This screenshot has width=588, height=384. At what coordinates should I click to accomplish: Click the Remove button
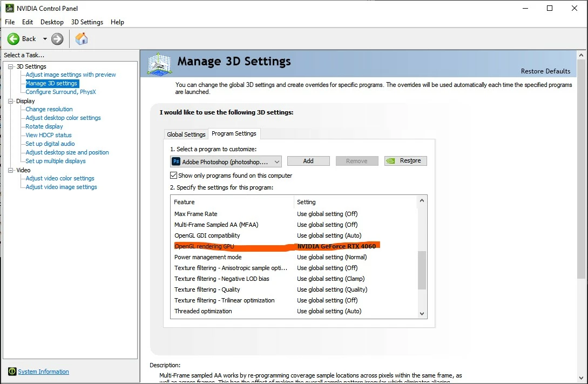pyautogui.click(x=356, y=161)
